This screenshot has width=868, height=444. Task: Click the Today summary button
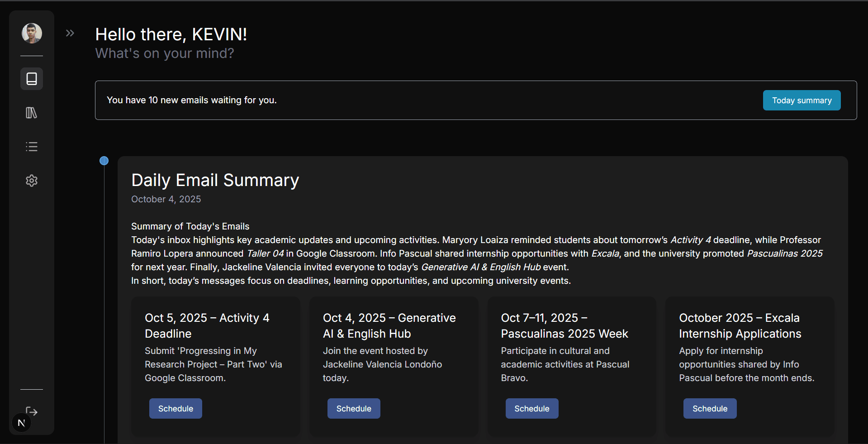801,100
